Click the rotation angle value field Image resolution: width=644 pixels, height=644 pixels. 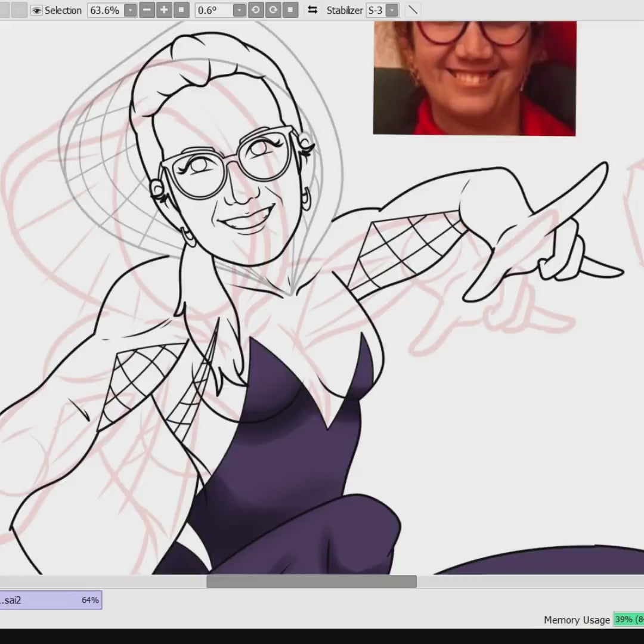pyautogui.click(x=213, y=10)
